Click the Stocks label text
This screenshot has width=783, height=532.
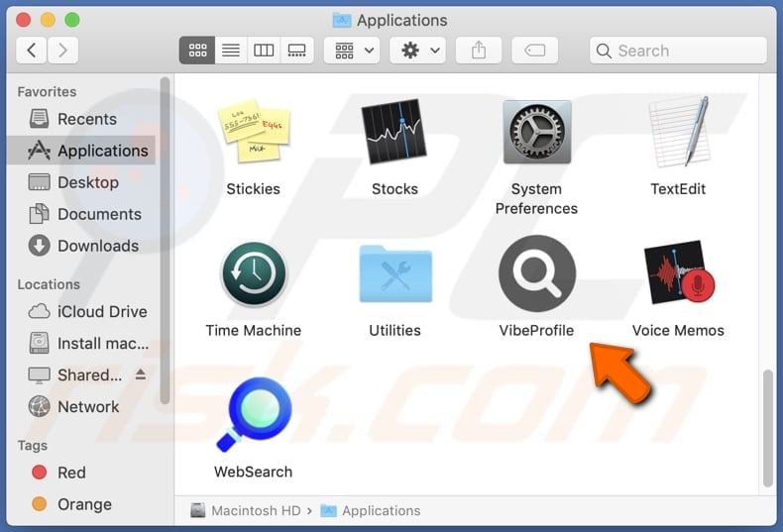(x=394, y=189)
